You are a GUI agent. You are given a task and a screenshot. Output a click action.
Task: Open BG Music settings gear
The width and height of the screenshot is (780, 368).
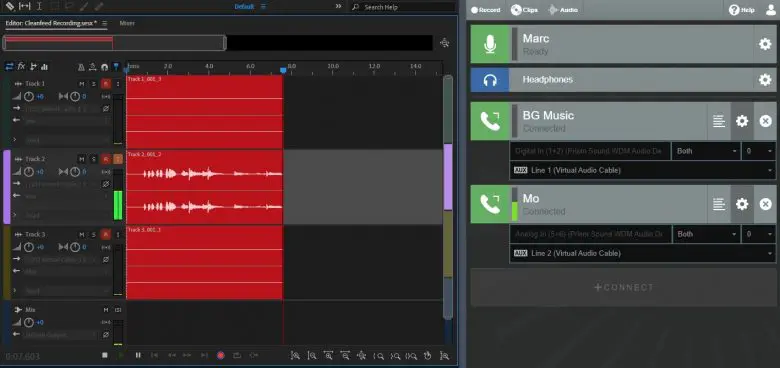(742, 121)
